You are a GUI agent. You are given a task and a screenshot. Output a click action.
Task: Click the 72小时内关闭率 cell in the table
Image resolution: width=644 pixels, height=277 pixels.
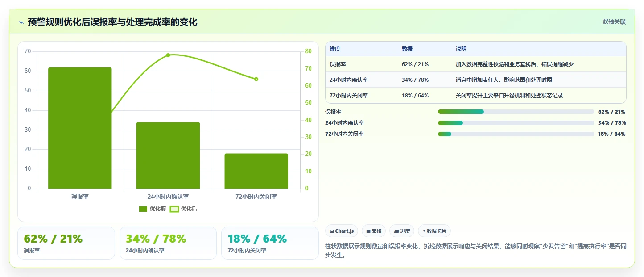(349, 96)
